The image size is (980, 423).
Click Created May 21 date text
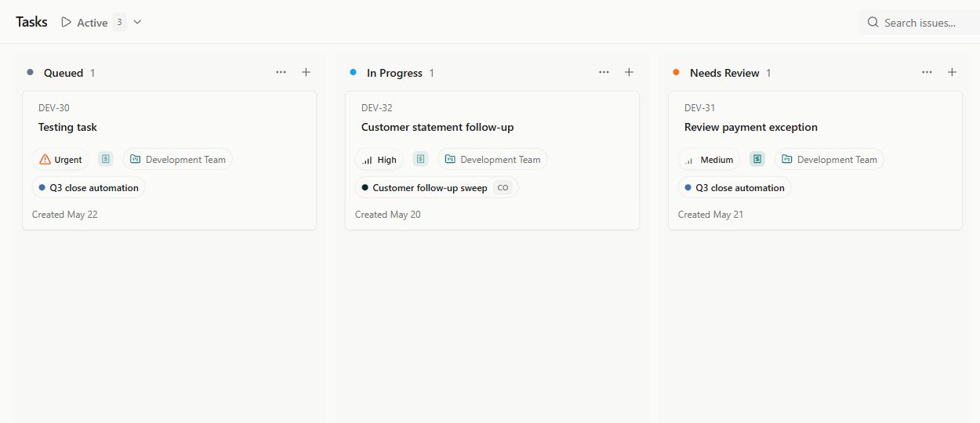point(711,215)
